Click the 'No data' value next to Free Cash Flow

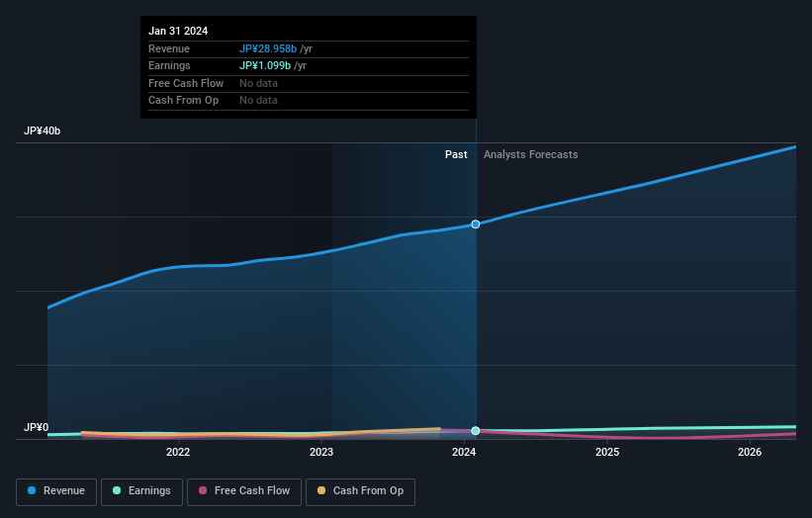click(258, 83)
